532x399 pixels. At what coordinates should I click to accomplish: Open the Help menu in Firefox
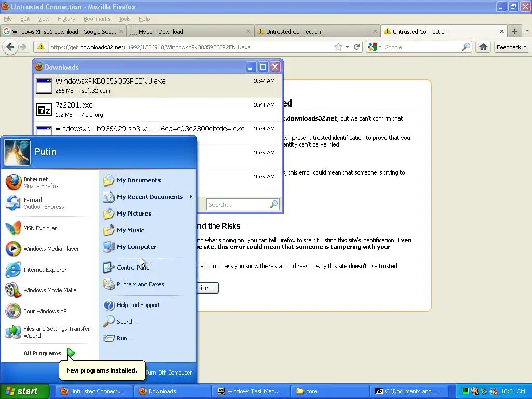144,19
